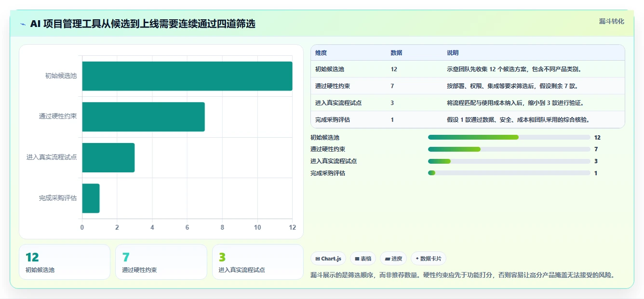Select the table data value 1
This screenshot has height=299, width=644.
(x=392, y=120)
